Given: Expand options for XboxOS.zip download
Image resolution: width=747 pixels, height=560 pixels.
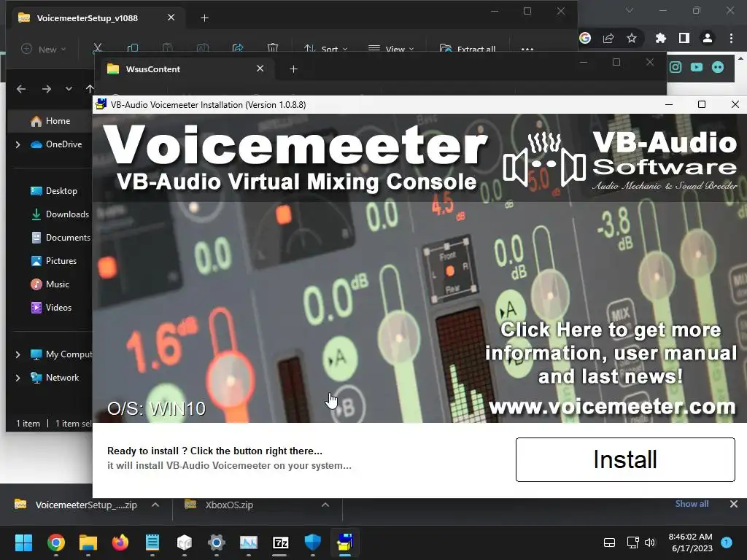Looking at the screenshot, I should point(325,505).
